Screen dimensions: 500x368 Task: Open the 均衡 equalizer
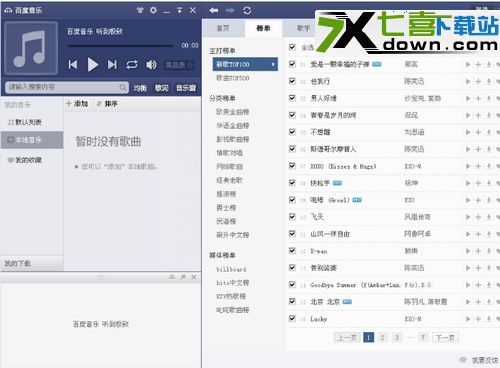140,88
